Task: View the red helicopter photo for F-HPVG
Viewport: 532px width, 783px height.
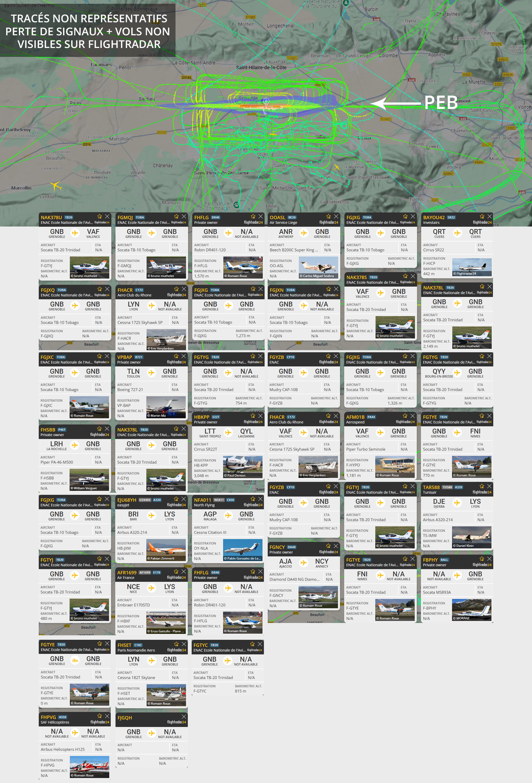Action: [x=89, y=767]
